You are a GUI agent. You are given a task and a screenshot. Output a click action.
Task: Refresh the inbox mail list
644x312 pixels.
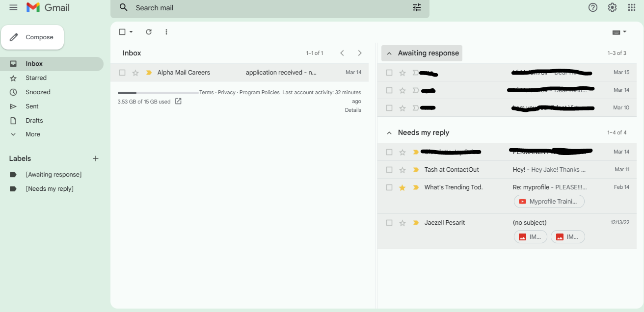click(x=149, y=32)
